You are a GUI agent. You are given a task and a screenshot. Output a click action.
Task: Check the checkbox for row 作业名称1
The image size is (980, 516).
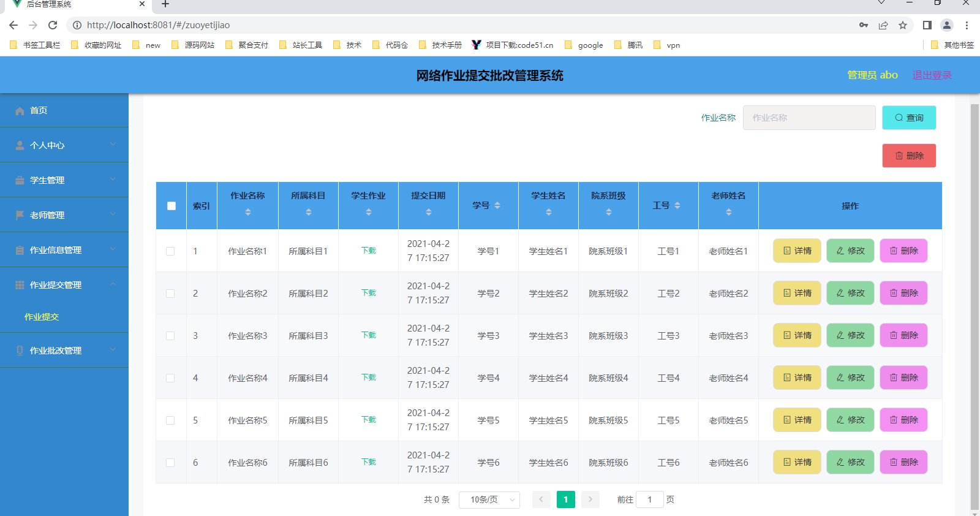pos(170,251)
